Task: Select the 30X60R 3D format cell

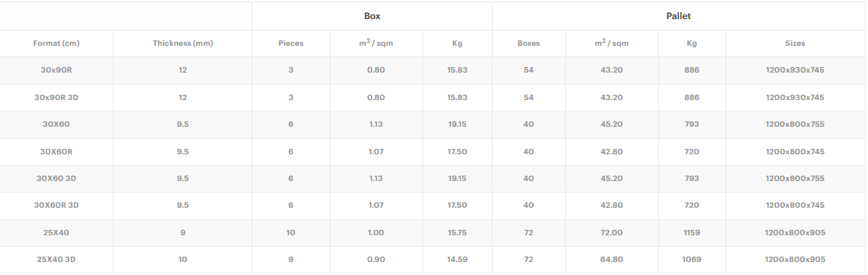Action: (x=56, y=205)
